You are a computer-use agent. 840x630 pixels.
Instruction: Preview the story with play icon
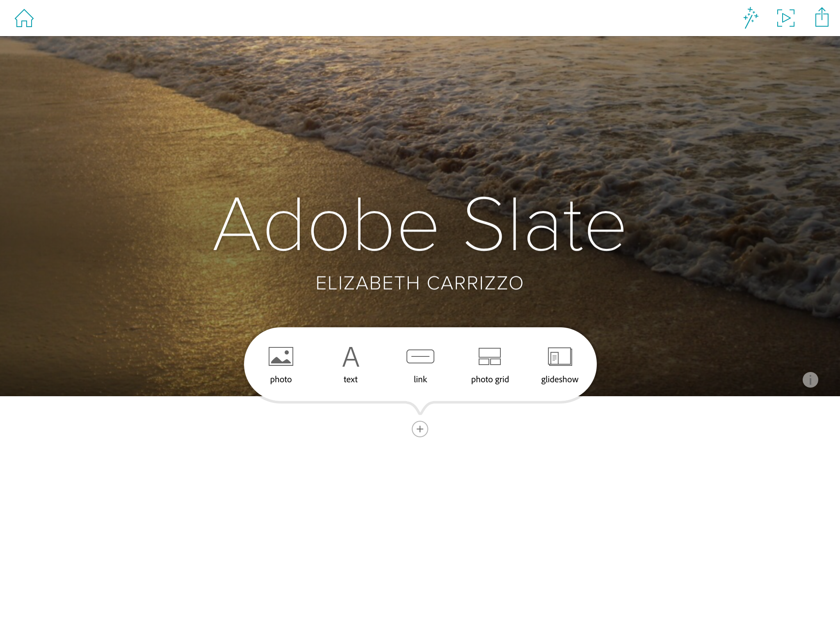tap(786, 18)
